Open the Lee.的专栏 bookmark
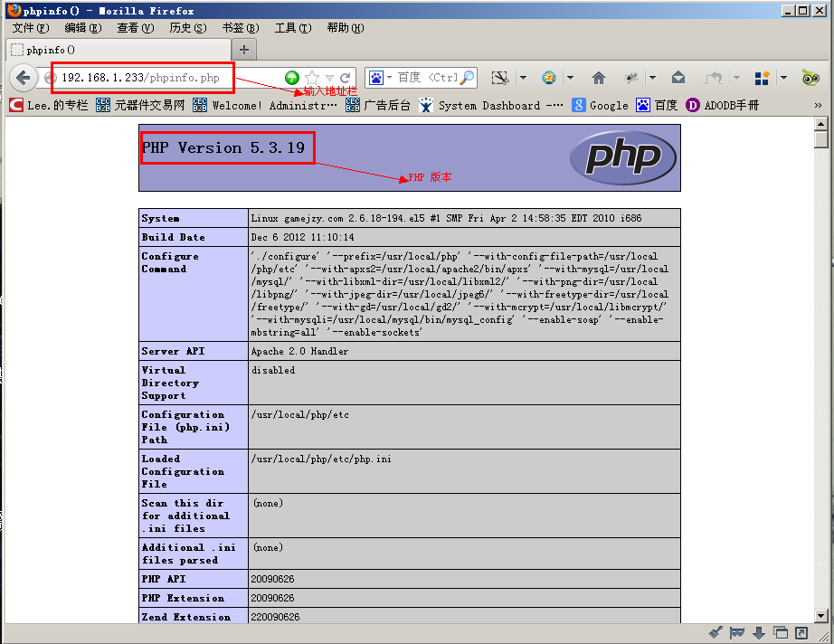 point(49,105)
